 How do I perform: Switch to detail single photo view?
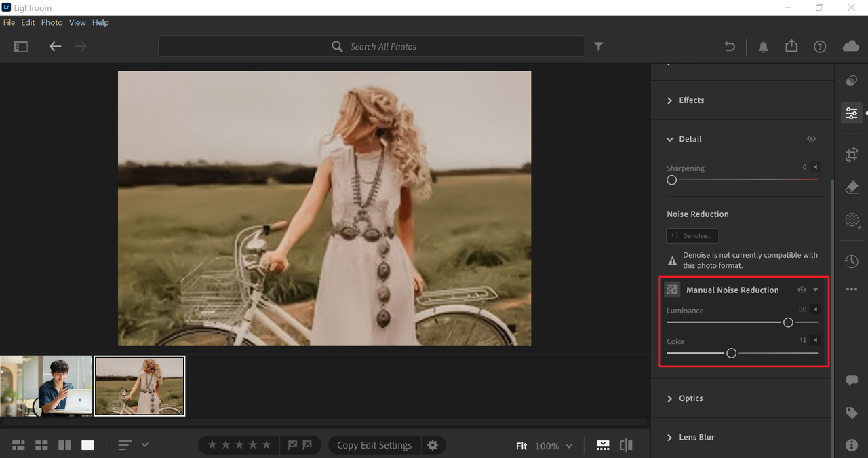pyautogui.click(x=87, y=445)
